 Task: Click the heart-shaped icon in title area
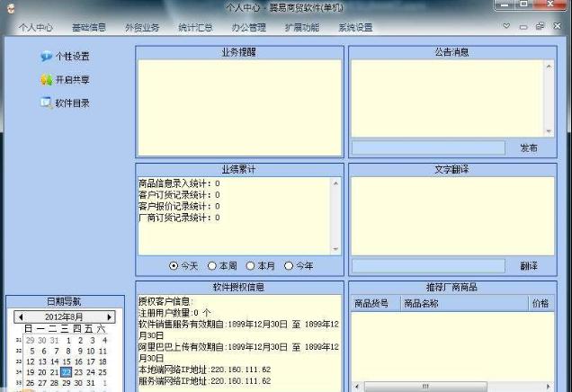click(507, 27)
